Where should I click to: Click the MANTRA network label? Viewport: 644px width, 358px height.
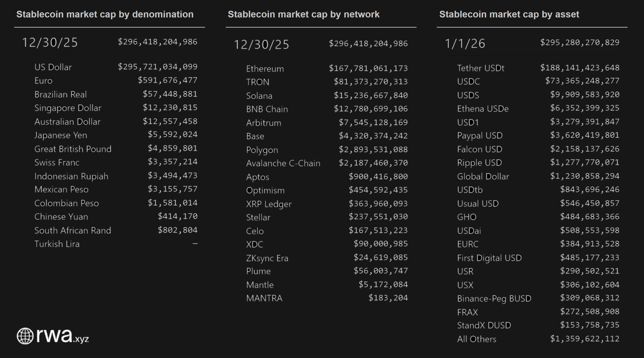coord(264,298)
